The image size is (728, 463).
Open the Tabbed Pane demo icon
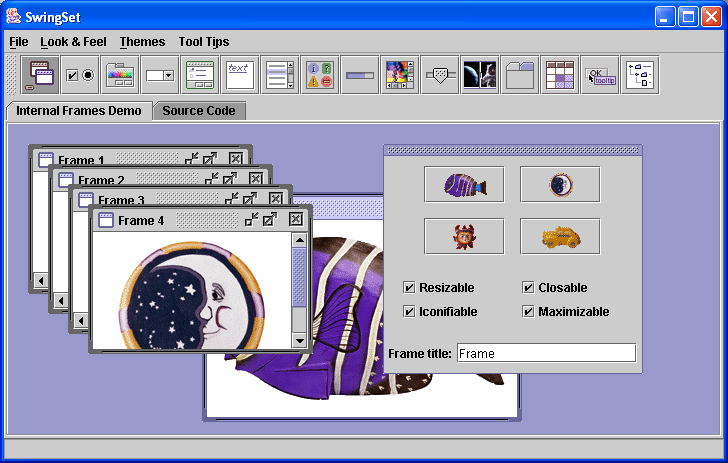(519, 75)
